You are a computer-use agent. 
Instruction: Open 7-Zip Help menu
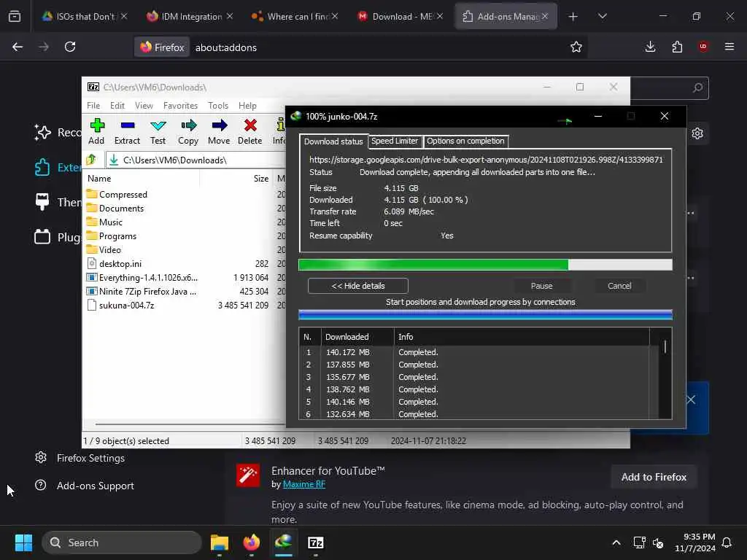pos(247,106)
